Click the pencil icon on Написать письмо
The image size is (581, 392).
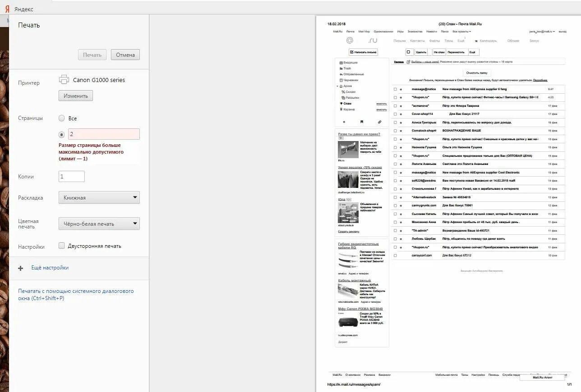click(x=352, y=52)
